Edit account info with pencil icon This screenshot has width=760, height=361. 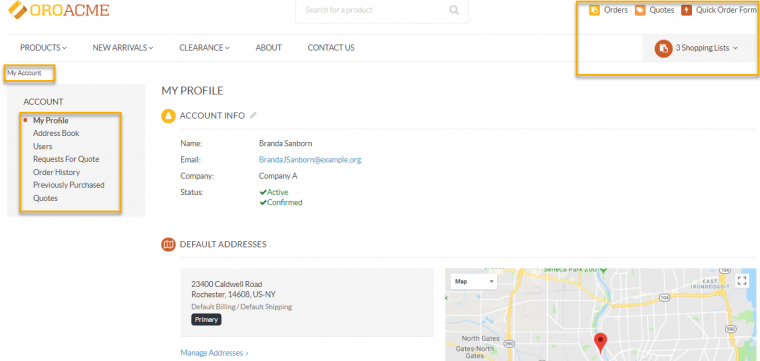pos(253,115)
